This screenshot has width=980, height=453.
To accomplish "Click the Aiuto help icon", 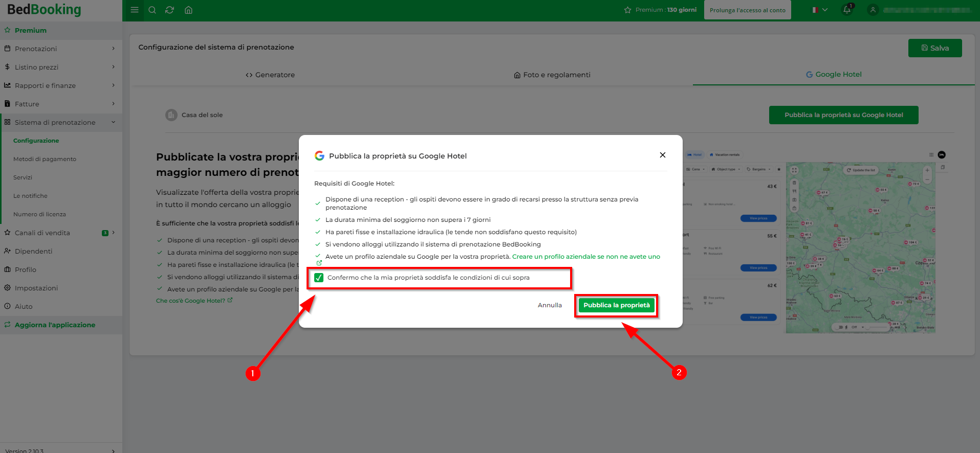I will tap(7, 306).
